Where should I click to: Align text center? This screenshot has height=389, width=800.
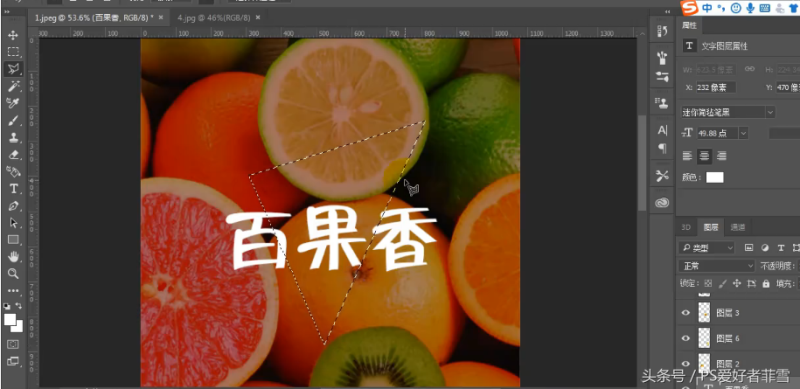pyautogui.click(x=705, y=156)
